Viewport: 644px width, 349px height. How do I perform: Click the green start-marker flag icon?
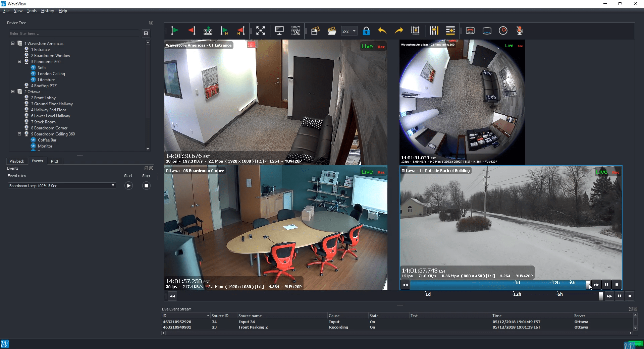[x=174, y=31]
